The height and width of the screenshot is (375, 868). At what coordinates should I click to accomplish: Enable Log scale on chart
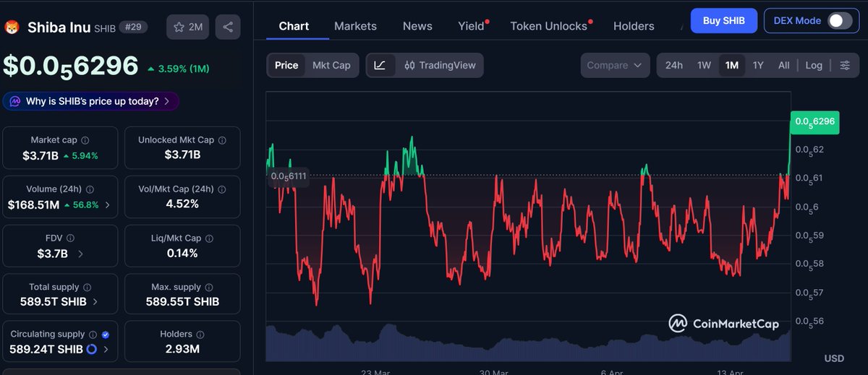pos(814,65)
